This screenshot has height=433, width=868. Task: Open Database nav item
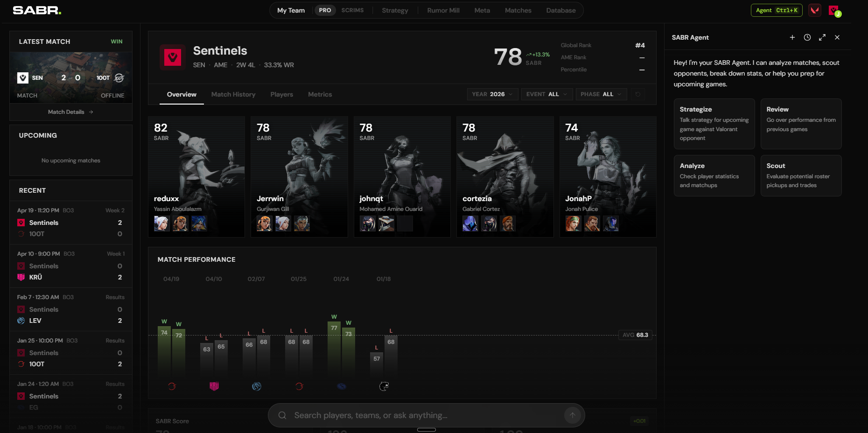click(x=561, y=10)
